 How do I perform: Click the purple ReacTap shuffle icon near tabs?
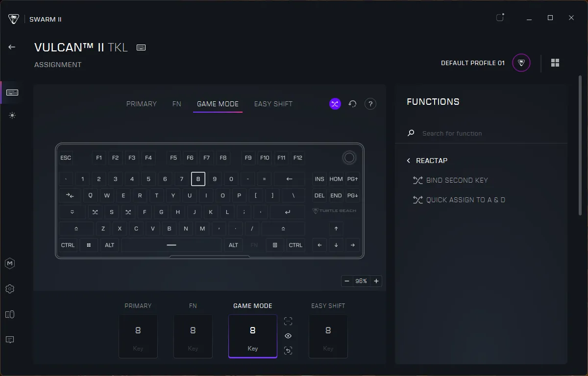(x=335, y=104)
